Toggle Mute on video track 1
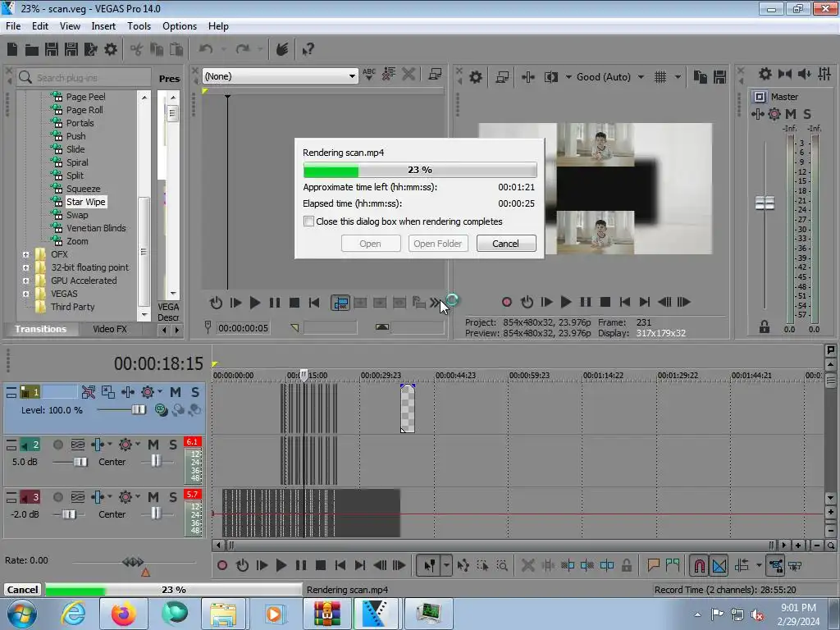This screenshot has height=630, width=840. pyautogui.click(x=176, y=392)
